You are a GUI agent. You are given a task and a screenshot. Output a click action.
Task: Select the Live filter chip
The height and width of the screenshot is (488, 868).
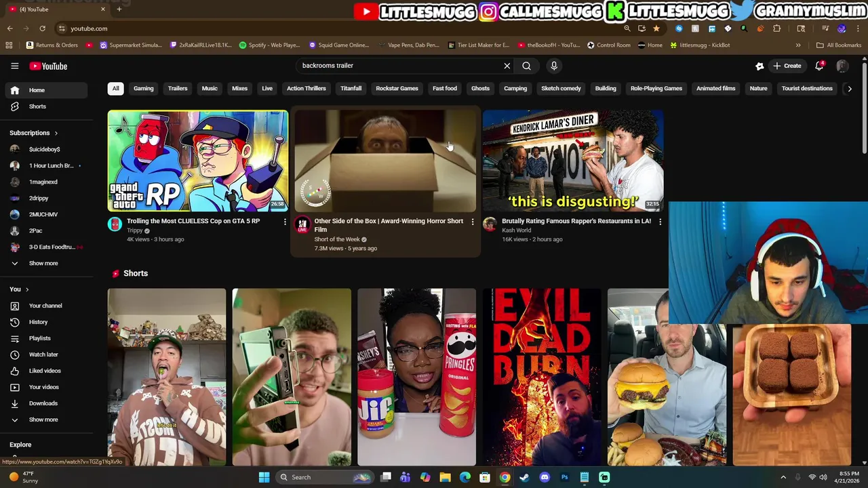pyautogui.click(x=267, y=88)
